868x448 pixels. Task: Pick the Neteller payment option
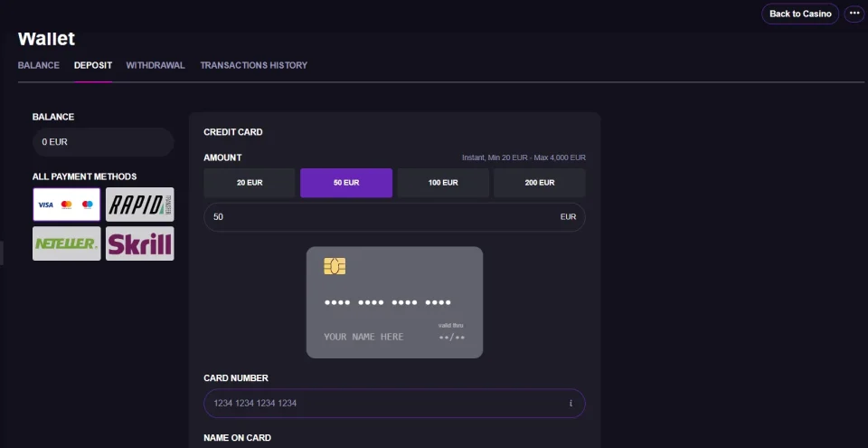click(66, 243)
